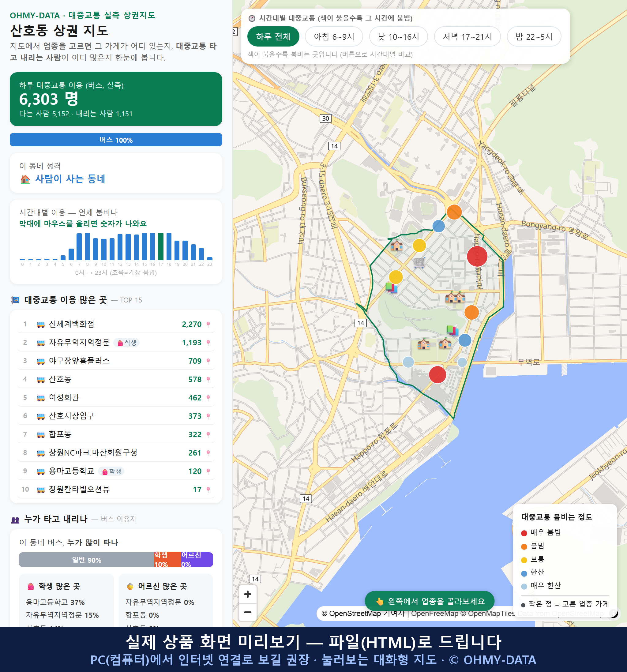Click the orange circle along Haean-daero coast
The image size is (627, 672).
(x=471, y=312)
